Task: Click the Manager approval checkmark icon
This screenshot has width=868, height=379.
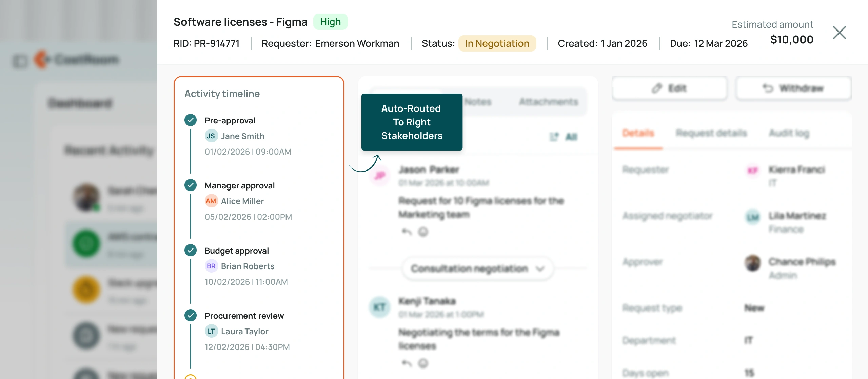Action: click(x=191, y=185)
